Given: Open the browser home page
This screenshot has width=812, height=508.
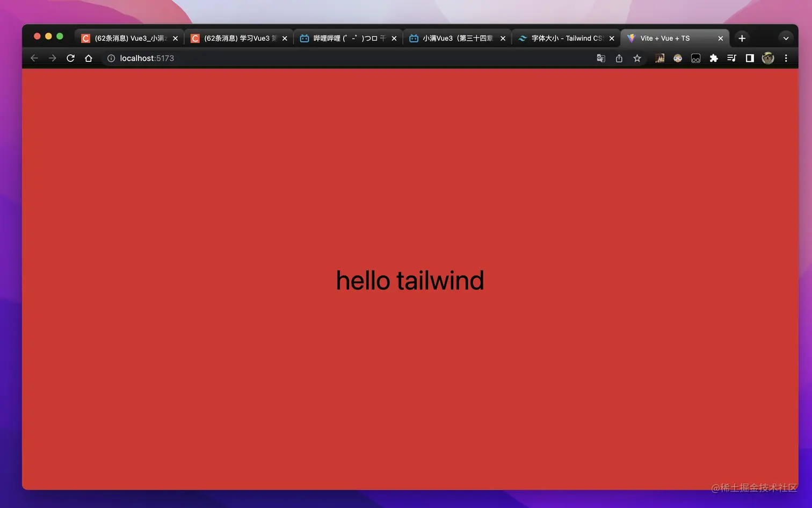Looking at the screenshot, I should click(x=89, y=58).
